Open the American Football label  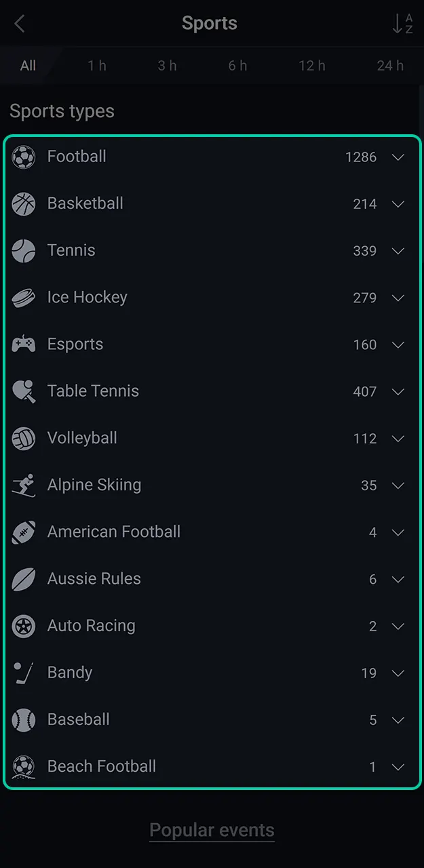tap(114, 532)
